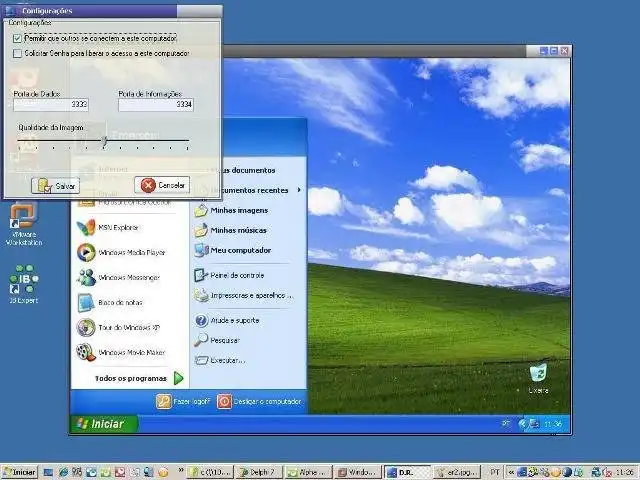Screen dimensions: 640x480
Task: Maximize the remote viewer window
Action: click(x=554, y=51)
